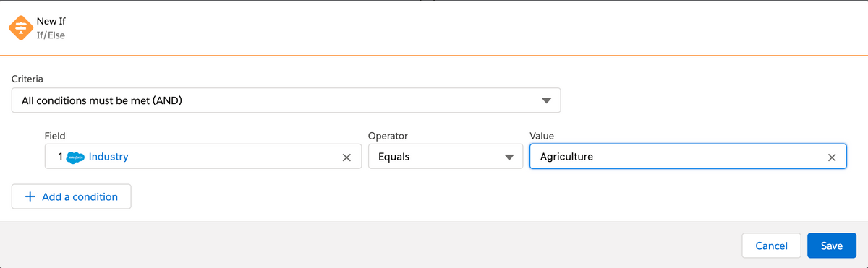Screen dimensions: 868x268
Task: Click the New If title text
Action: coord(51,22)
